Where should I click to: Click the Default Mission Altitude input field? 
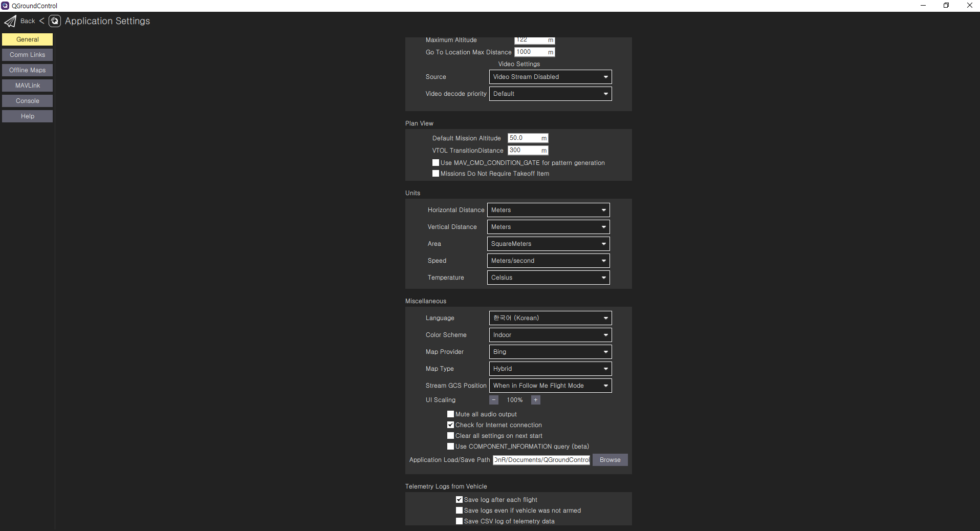(528, 138)
